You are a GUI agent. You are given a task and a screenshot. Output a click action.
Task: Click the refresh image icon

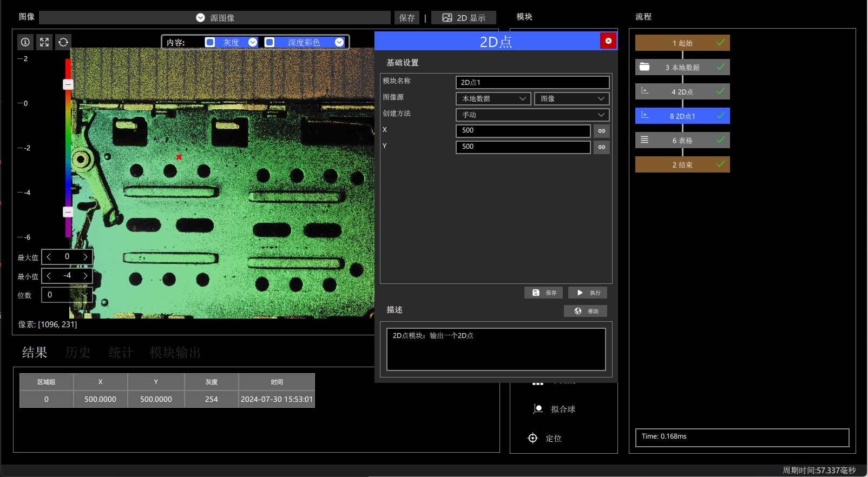pyautogui.click(x=63, y=42)
